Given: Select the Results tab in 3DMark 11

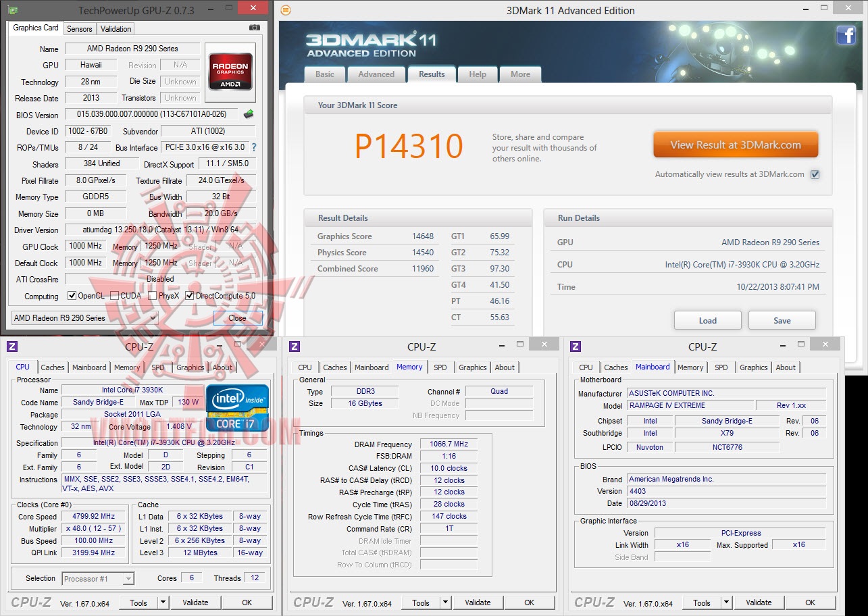Looking at the screenshot, I should (432, 74).
